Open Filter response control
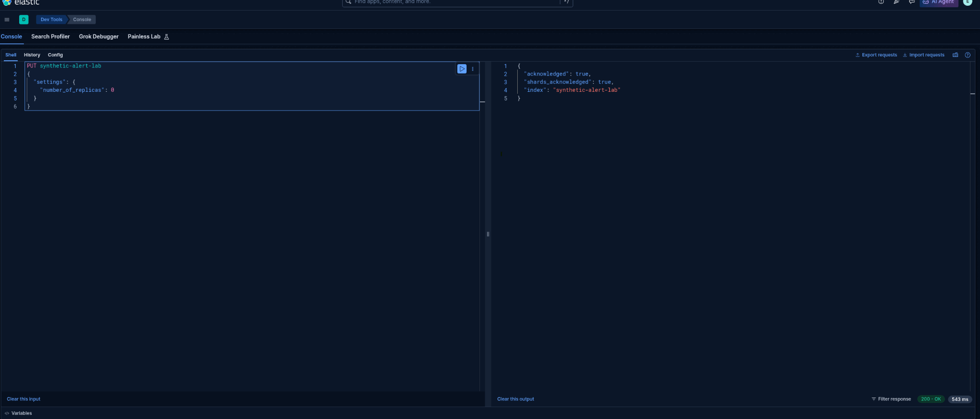The height and width of the screenshot is (419, 980). (x=891, y=399)
